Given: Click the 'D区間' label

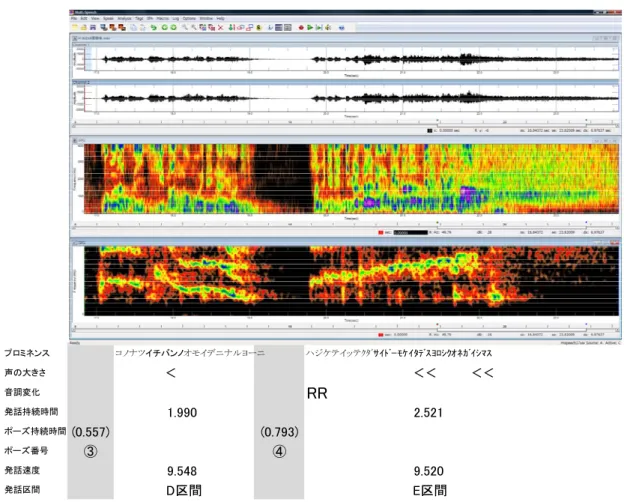Looking at the screenshot, I should (x=184, y=490).
